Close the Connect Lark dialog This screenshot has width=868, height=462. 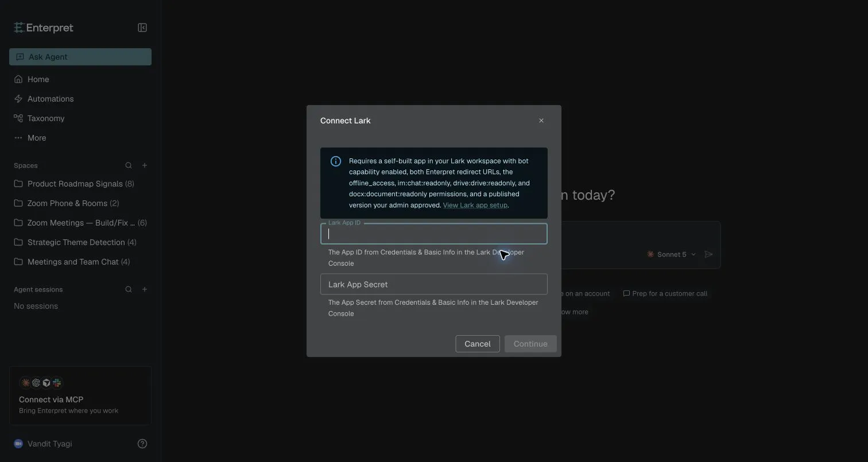541,121
